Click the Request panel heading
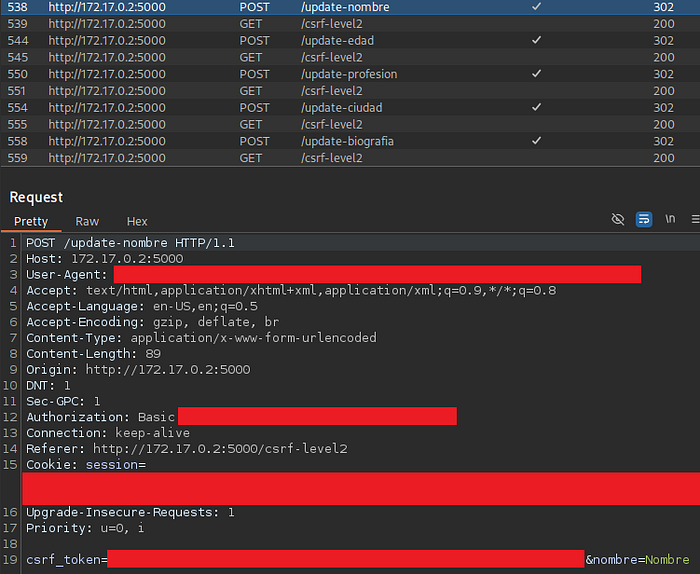This screenshot has height=574, width=700. pos(36,197)
